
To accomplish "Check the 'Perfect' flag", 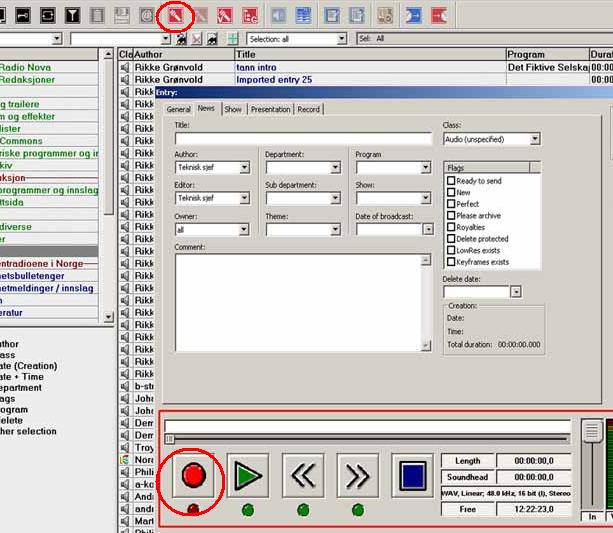I will tap(451, 204).
